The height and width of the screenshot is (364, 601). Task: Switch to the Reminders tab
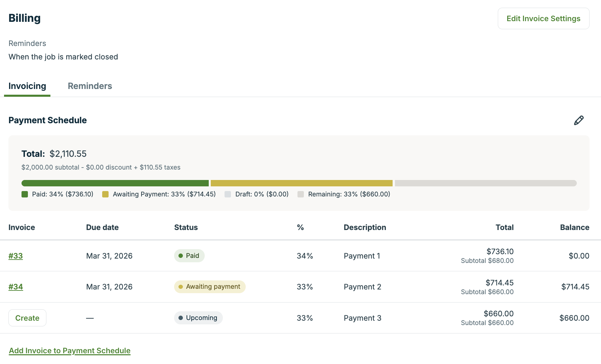pyautogui.click(x=90, y=86)
